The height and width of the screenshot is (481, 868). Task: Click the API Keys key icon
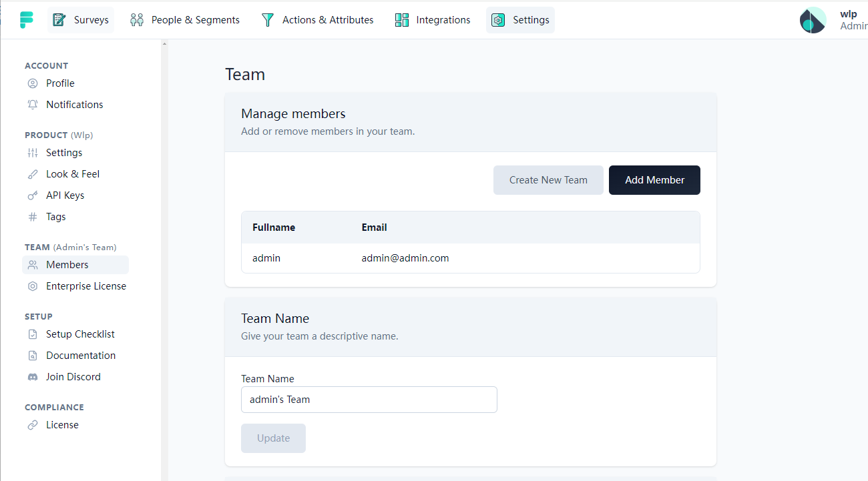point(33,195)
